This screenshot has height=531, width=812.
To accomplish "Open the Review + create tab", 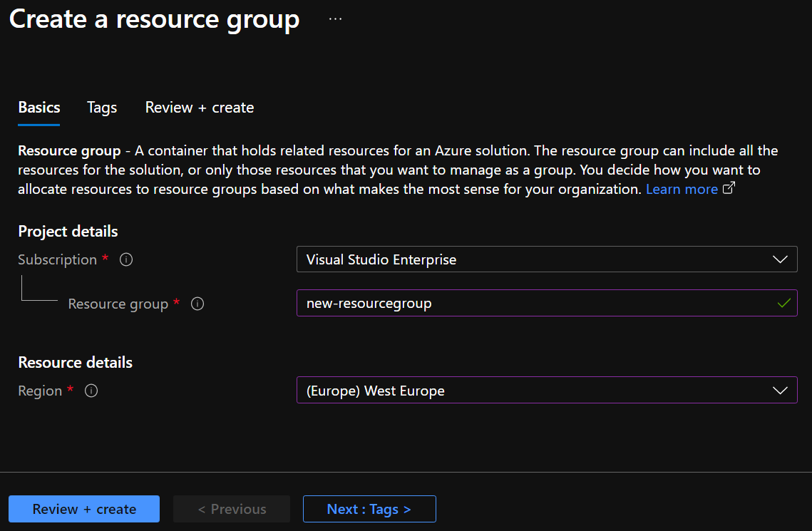I will 200,108.
